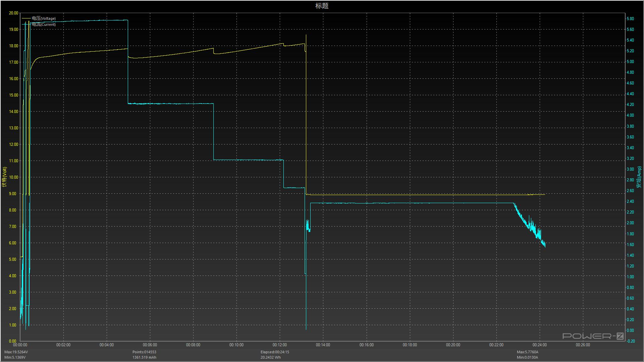The width and height of the screenshot is (644, 362).
Task: Click the Max:5.7760A readout
Action: (x=527, y=352)
